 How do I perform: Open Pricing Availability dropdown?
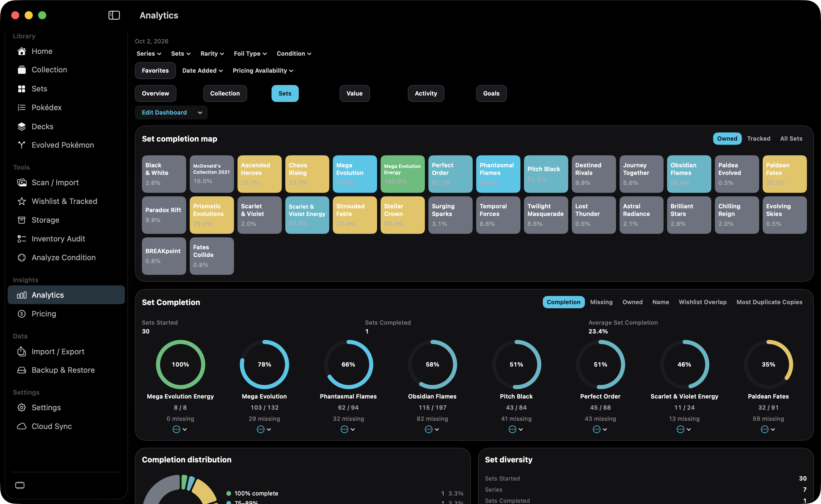pos(263,71)
